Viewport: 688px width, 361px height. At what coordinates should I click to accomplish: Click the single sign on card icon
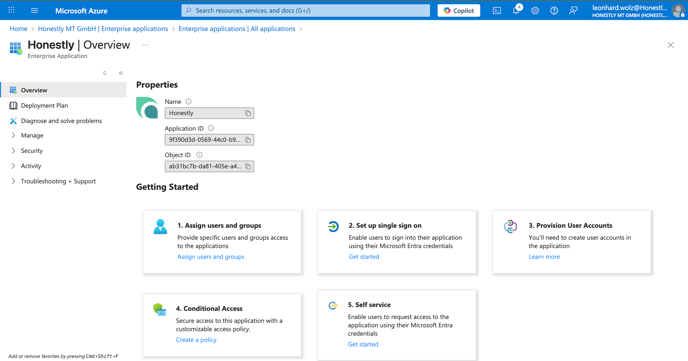(x=333, y=226)
